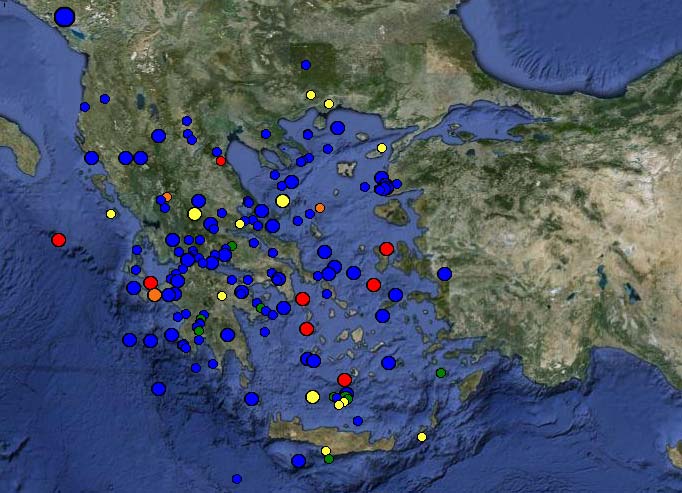The width and height of the screenshot is (682, 493).
Task: Select the orange marker in the central Aegean Sea
Action: click(x=320, y=208)
